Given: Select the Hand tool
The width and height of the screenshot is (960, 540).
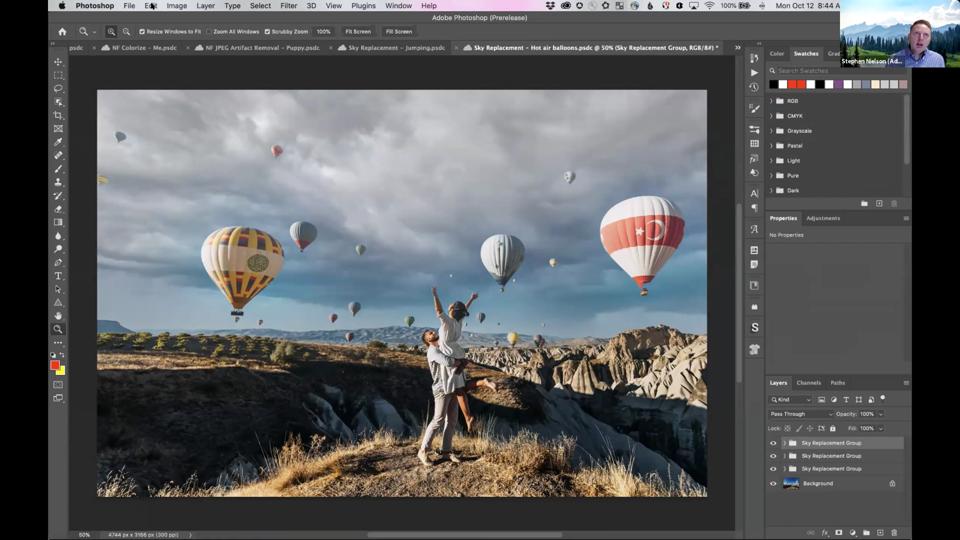Looking at the screenshot, I should click(58, 316).
